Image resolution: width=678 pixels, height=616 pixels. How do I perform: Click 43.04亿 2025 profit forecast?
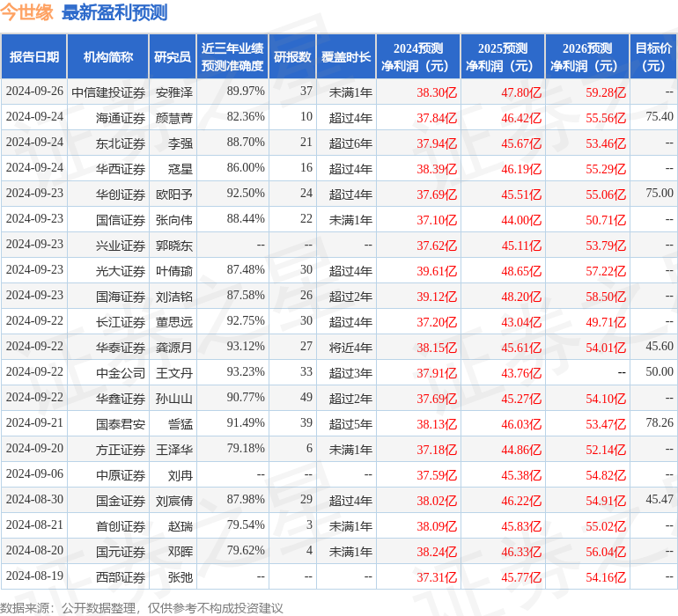(521, 321)
